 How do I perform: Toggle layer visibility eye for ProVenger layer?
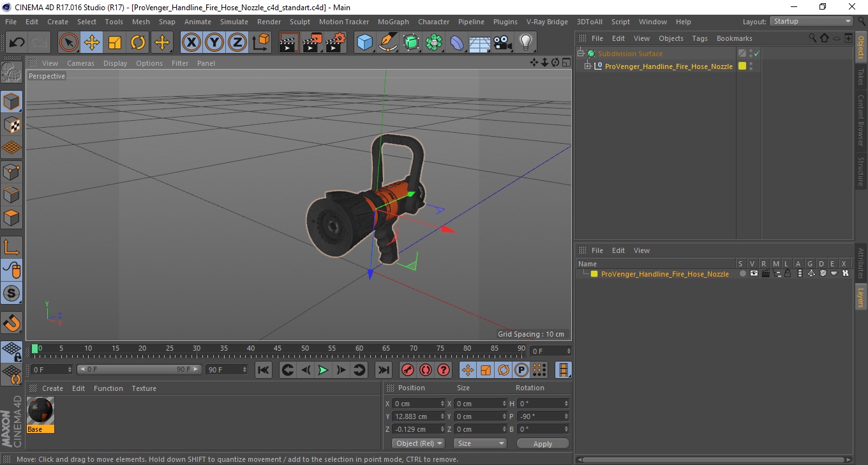pyautogui.click(x=754, y=273)
